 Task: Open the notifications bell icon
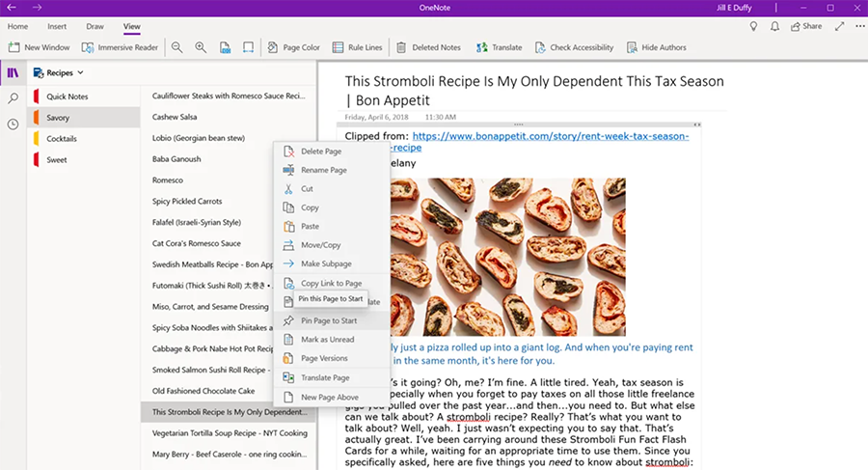tap(775, 26)
